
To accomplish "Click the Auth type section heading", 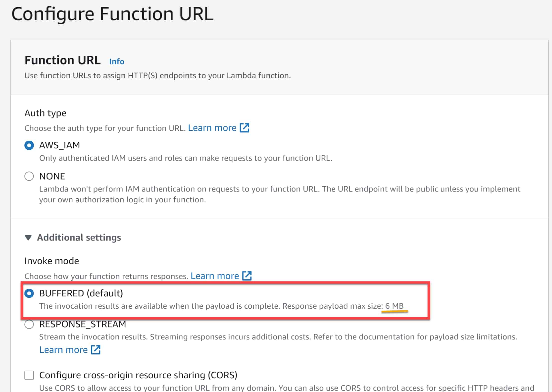I will pyautogui.click(x=46, y=113).
